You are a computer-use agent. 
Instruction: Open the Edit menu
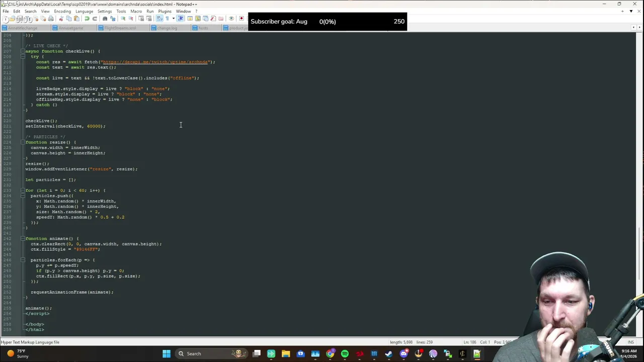[x=17, y=11]
